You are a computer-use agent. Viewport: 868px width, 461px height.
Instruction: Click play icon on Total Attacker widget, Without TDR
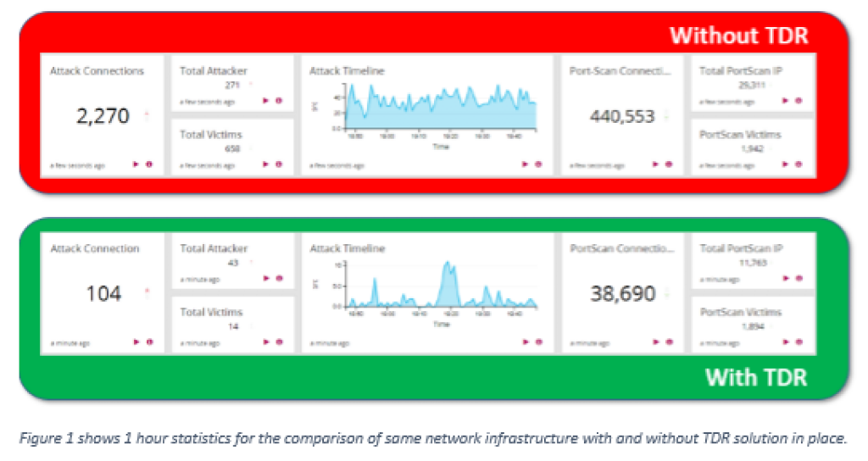[x=265, y=101]
